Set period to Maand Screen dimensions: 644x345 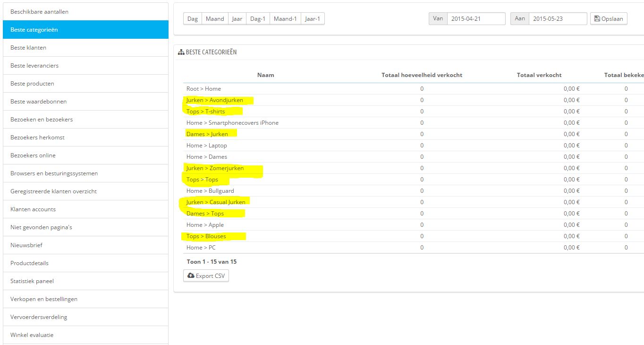point(215,19)
